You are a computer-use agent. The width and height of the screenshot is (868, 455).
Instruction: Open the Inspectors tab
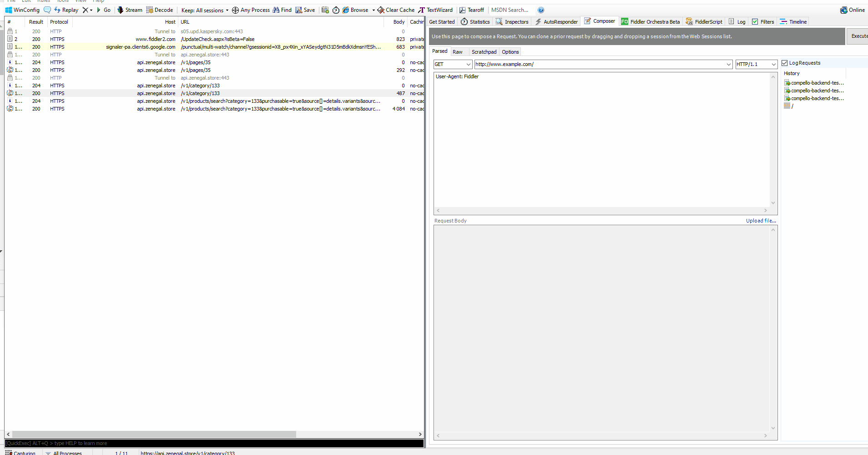tap(512, 22)
